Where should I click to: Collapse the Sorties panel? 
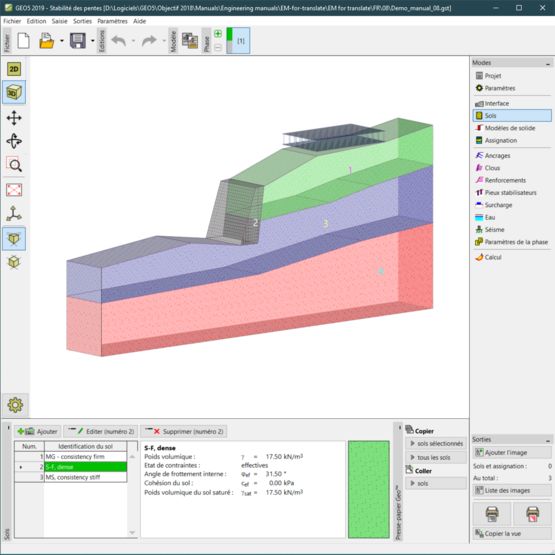[548, 440]
